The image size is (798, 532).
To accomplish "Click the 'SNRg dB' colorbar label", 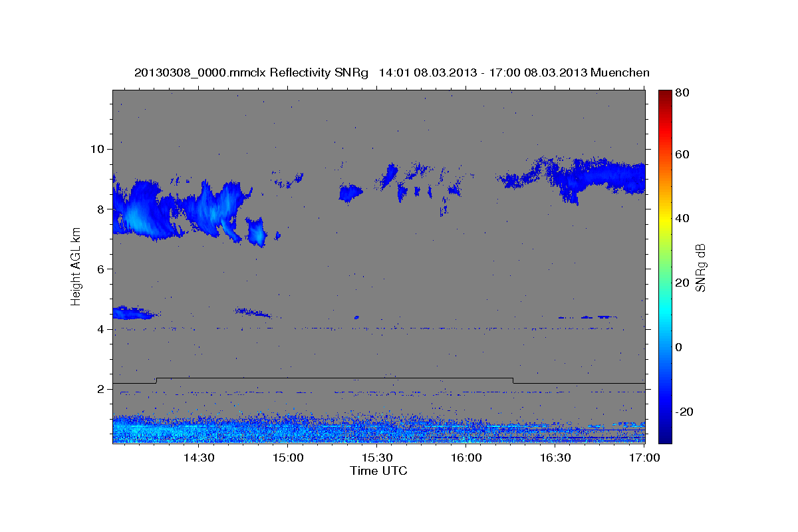I will (700, 268).
